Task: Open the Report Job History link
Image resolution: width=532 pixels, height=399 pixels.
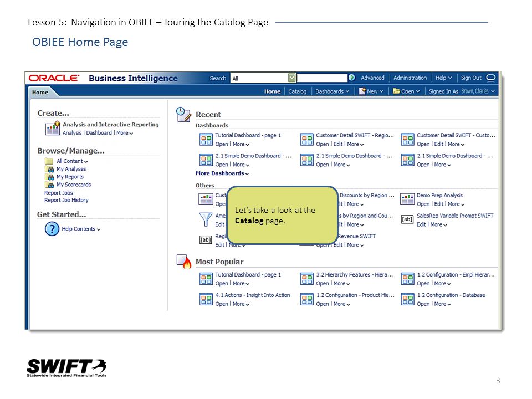Action: click(x=66, y=200)
